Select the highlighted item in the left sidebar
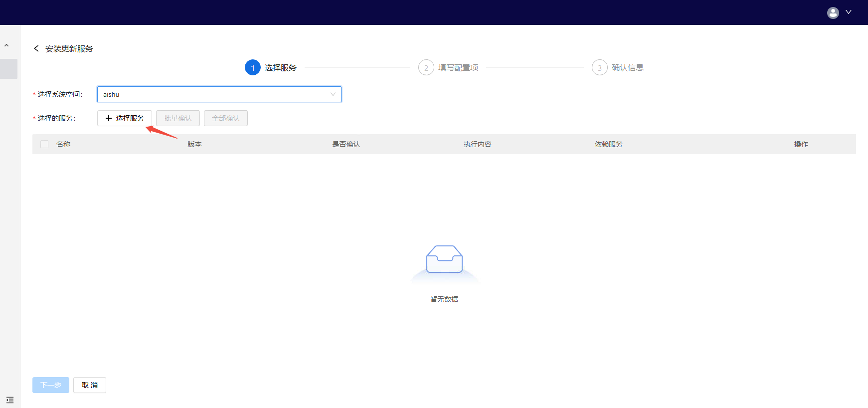This screenshot has width=868, height=408. 8,69
